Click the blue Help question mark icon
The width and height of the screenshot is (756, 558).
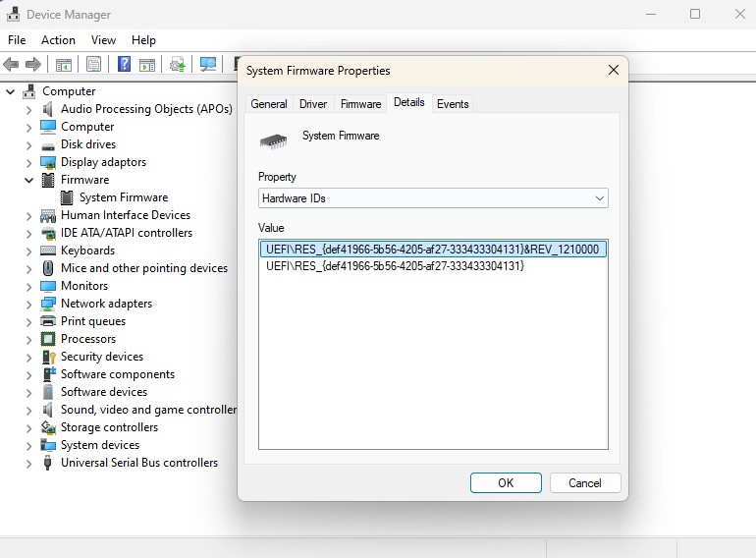(x=124, y=64)
